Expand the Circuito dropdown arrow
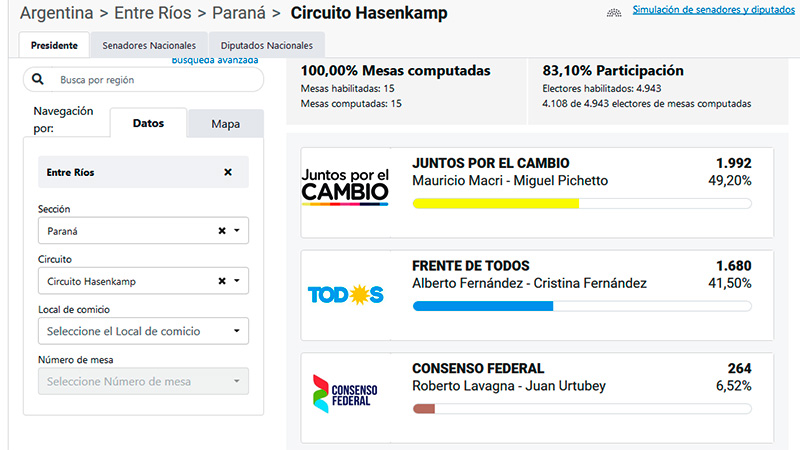 click(x=237, y=281)
